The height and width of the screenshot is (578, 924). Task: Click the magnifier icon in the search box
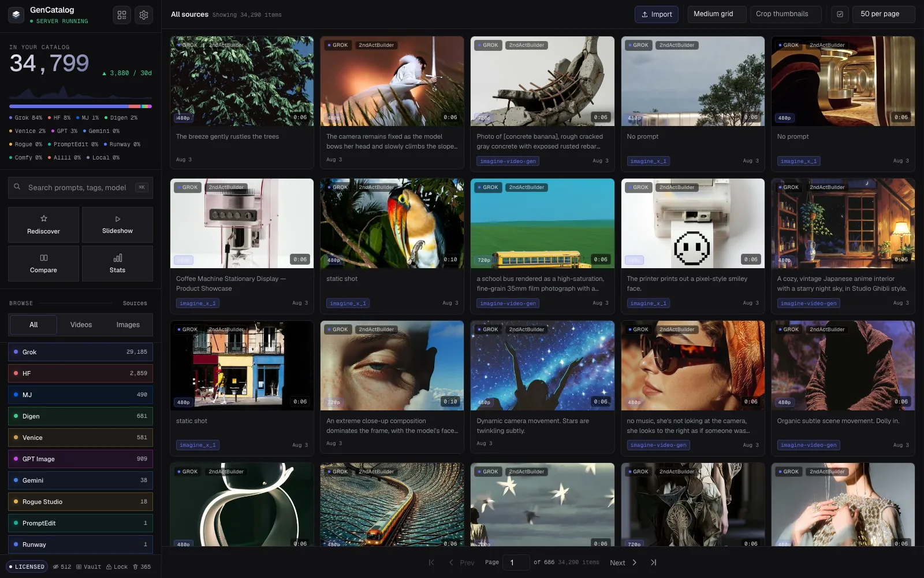pos(17,187)
